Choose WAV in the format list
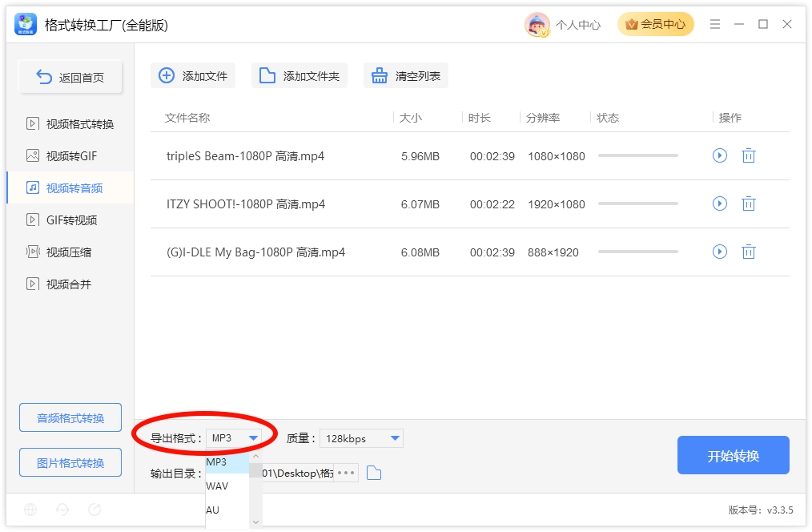 [227, 486]
